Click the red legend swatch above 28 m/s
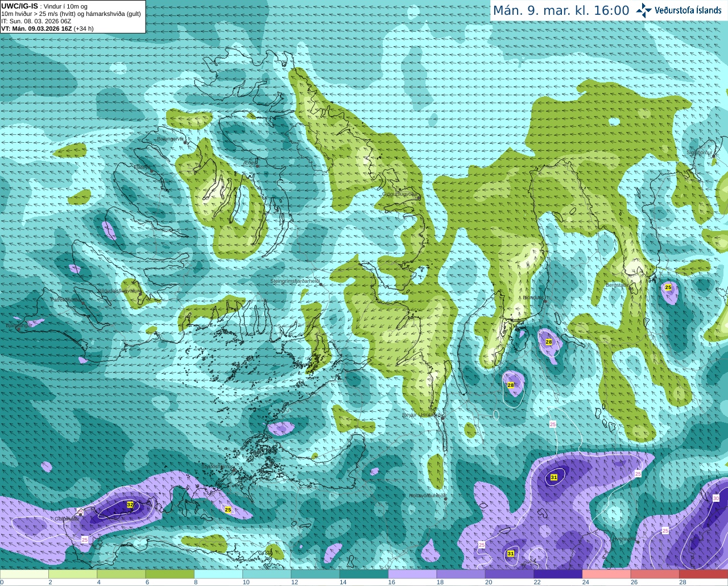The image size is (728, 586). [x=704, y=574]
